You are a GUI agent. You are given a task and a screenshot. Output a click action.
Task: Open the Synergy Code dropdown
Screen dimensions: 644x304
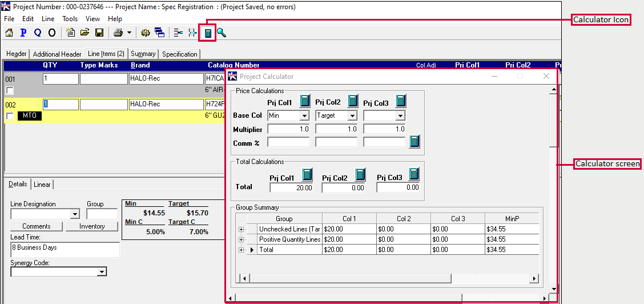click(x=102, y=273)
